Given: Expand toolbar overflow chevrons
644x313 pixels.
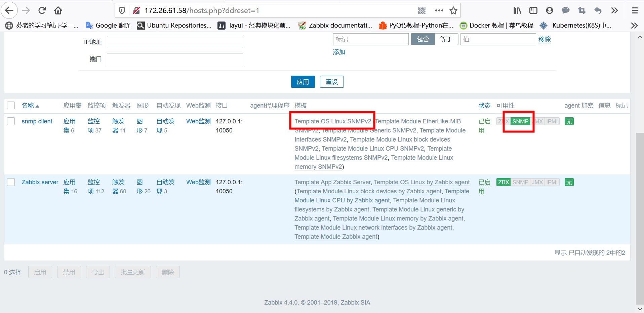Looking at the screenshot, I should coord(614,10).
